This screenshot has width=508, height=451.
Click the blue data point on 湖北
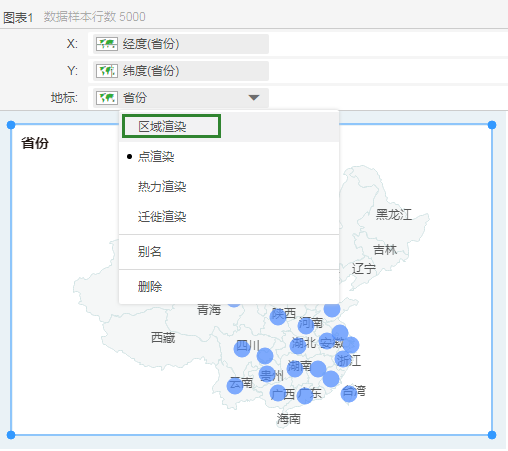click(298, 346)
